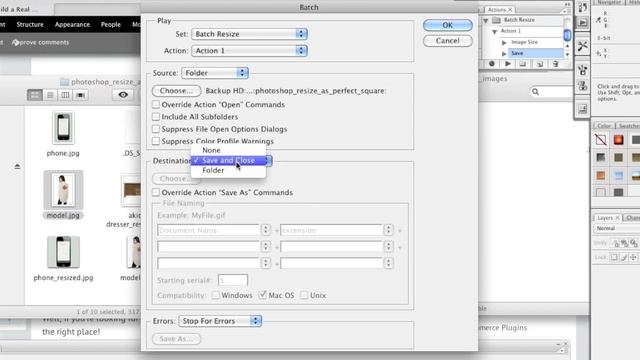Open the Source dropdown set to Folder
The image size is (640, 360).
(215, 73)
